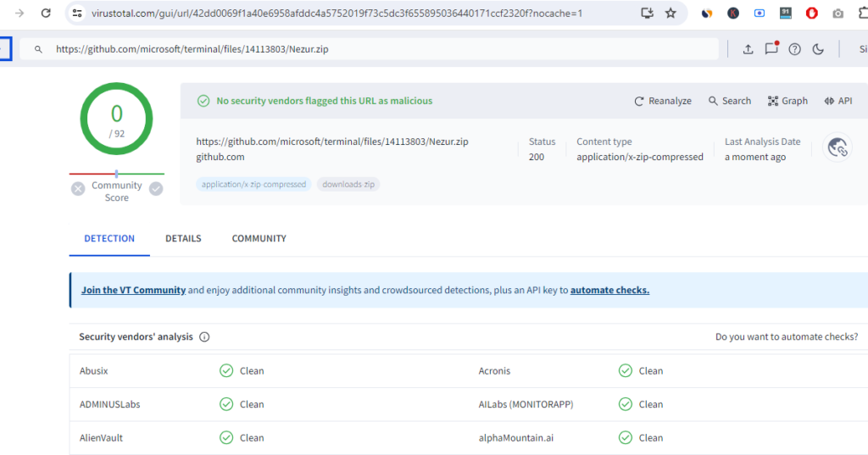This screenshot has width=868, height=455.
Task: Click the API option
Action: pyautogui.click(x=837, y=101)
